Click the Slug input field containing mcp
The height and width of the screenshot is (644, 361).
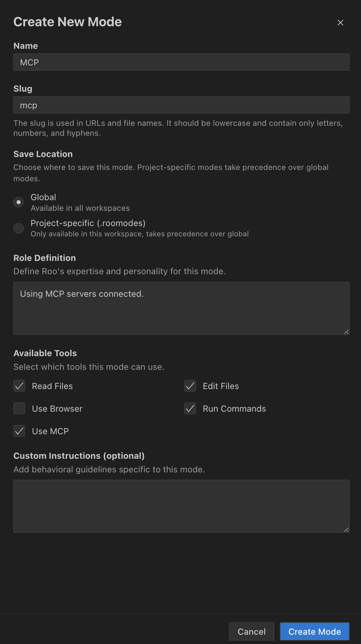(x=181, y=105)
